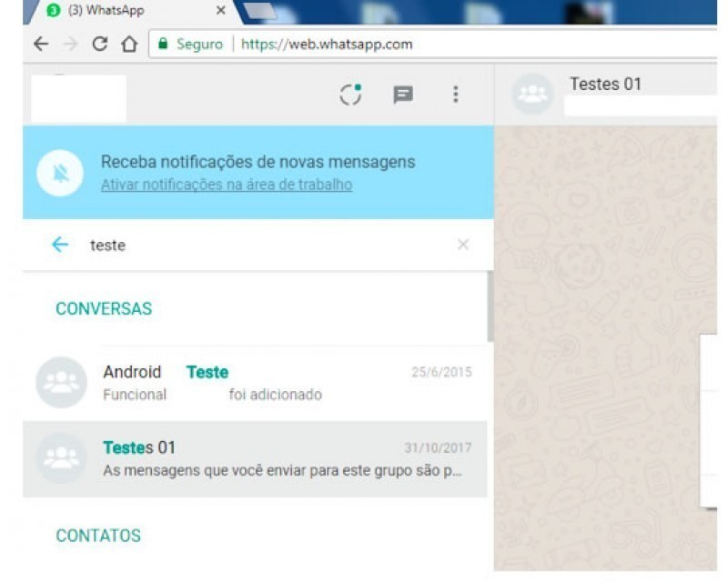Click the search field containing teste
Screen dimensions: 728x582
[269, 245]
